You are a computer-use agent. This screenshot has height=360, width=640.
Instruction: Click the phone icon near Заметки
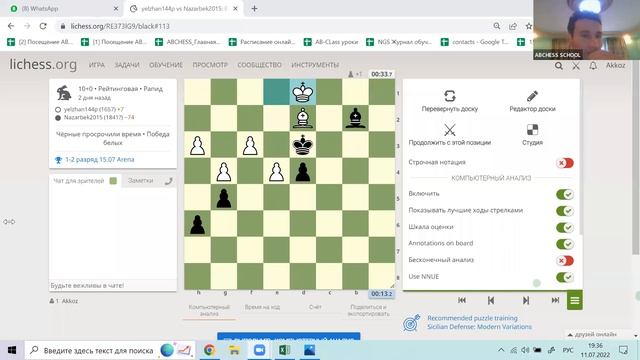(168, 181)
